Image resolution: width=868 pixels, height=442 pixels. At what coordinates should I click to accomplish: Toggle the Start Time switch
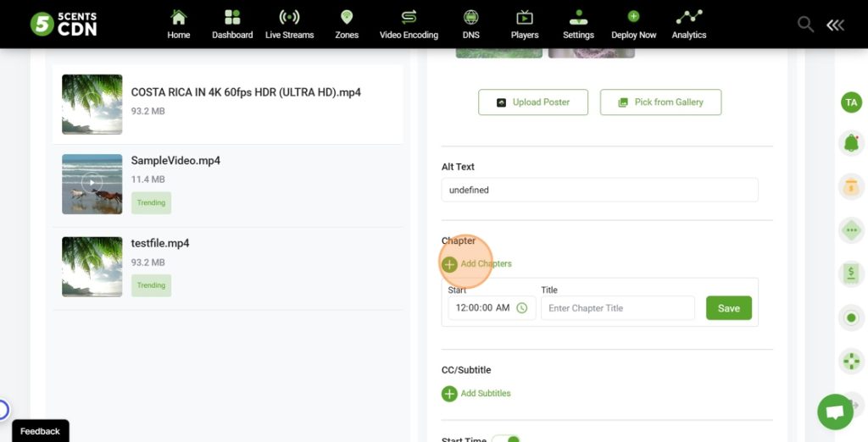(506, 439)
